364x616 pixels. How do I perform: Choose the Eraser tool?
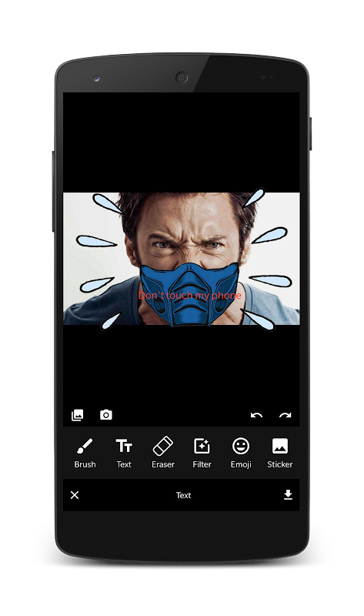coord(162,453)
